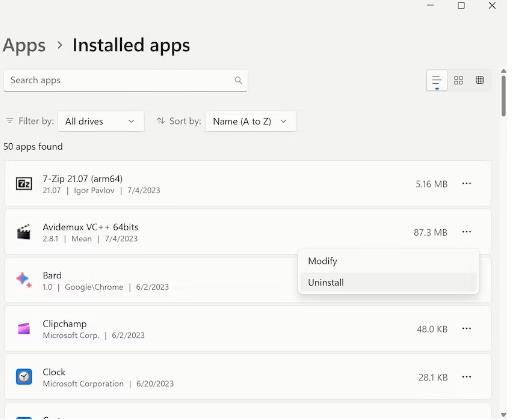The width and height of the screenshot is (513, 420).
Task: Click Microsoft Corp. publisher text
Action: pos(71,335)
